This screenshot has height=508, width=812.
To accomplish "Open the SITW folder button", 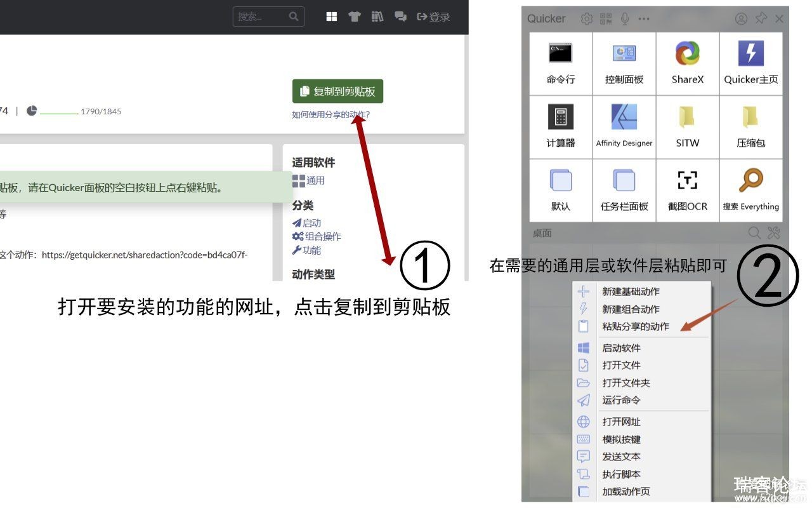I will point(688,127).
